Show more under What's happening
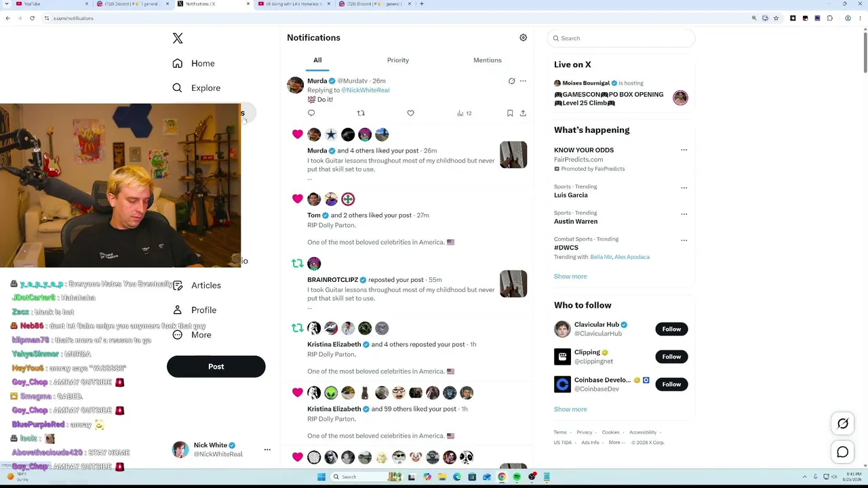This screenshot has height=488, width=868. [570, 277]
